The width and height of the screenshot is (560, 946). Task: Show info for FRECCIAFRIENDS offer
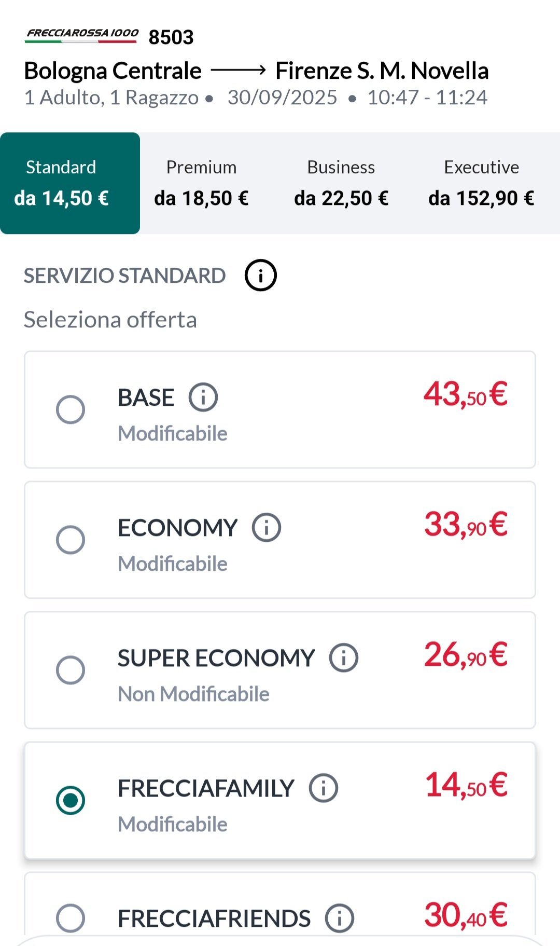pos(340,918)
